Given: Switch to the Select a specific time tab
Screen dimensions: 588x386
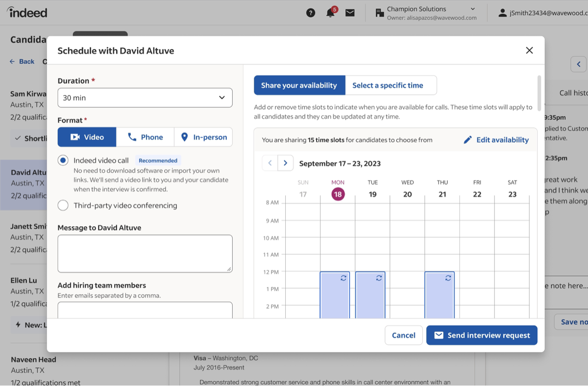Looking at the screenshot, I should [x=391, y=85].
